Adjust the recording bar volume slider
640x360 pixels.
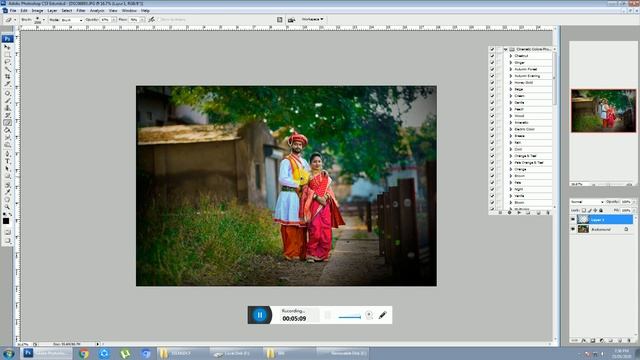tap(349, 317)
